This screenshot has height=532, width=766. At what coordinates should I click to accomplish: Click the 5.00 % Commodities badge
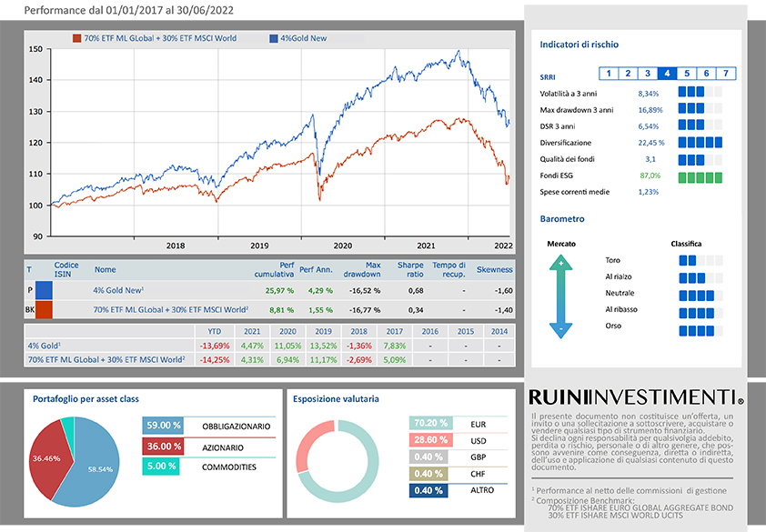click(161, 466)
